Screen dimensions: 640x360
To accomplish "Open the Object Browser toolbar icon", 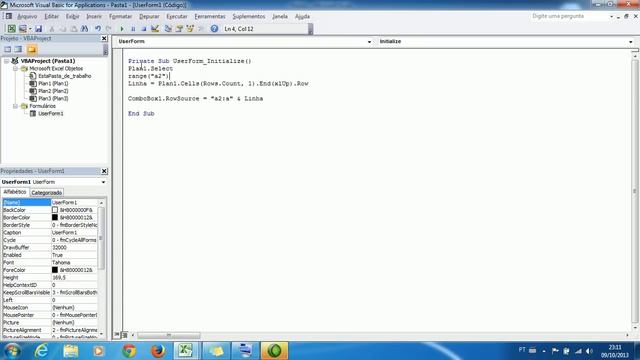I will click(190, 29).
